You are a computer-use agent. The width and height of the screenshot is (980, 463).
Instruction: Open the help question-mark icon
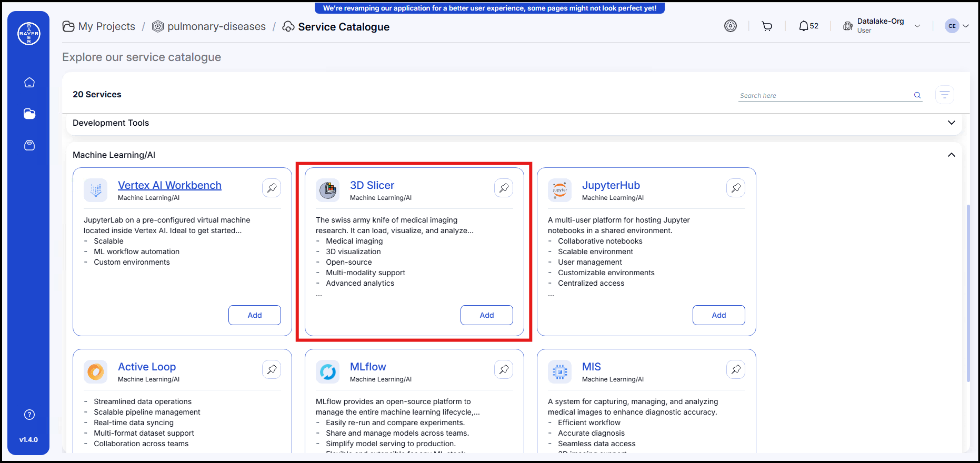29,415
